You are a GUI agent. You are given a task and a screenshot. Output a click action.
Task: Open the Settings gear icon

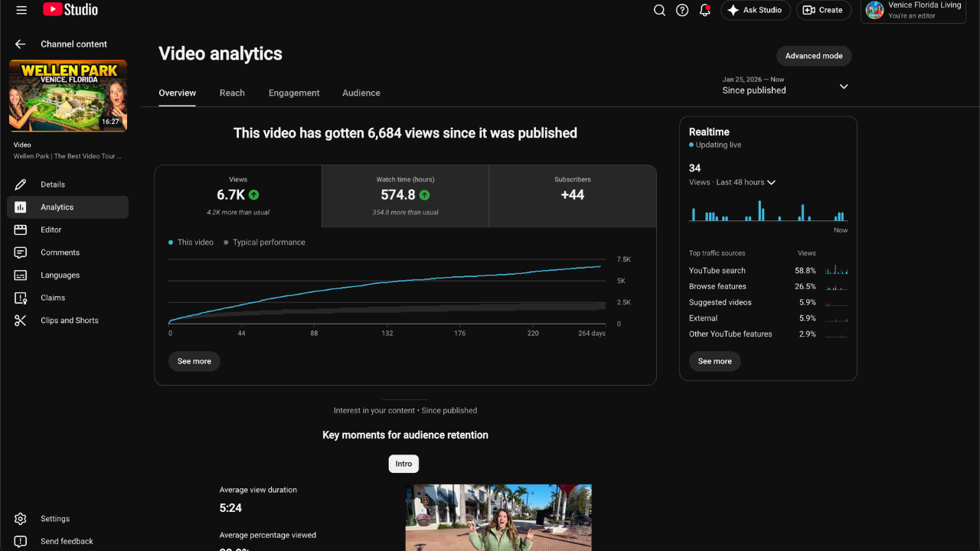pyautogui.click(x=21, y=519)
